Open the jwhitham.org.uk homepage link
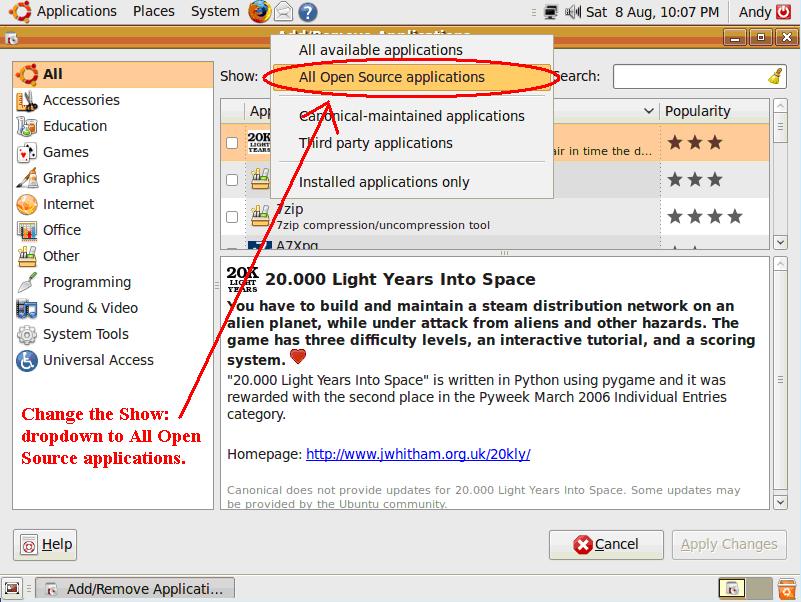 point(418,454)
